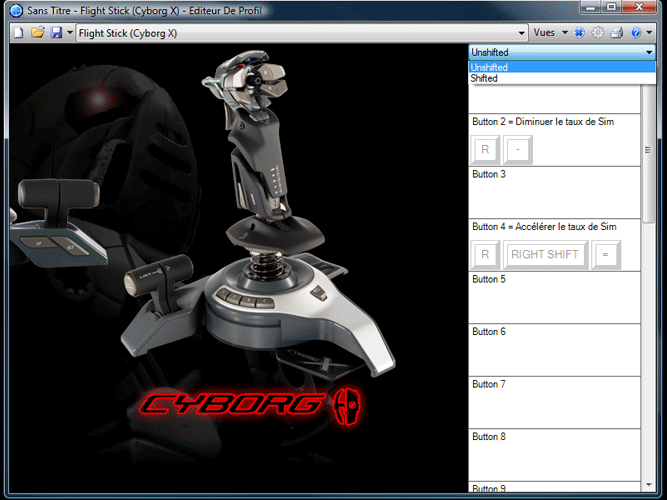667x500 pixels.
Task: Click the app icon in the title bar
Action: (16, 10)
